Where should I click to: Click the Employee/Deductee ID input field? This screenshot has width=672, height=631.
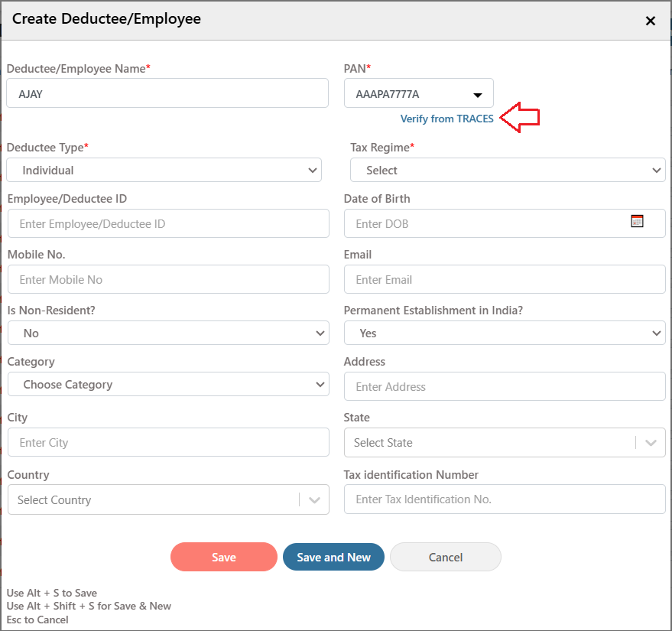click(x=168, y=223)
